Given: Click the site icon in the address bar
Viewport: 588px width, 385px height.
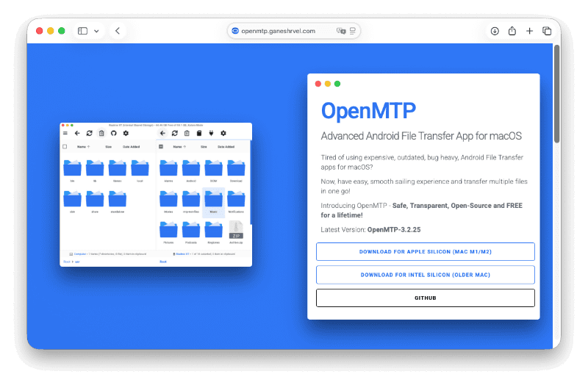Looking at the screenshot, I should pos(235,31).
